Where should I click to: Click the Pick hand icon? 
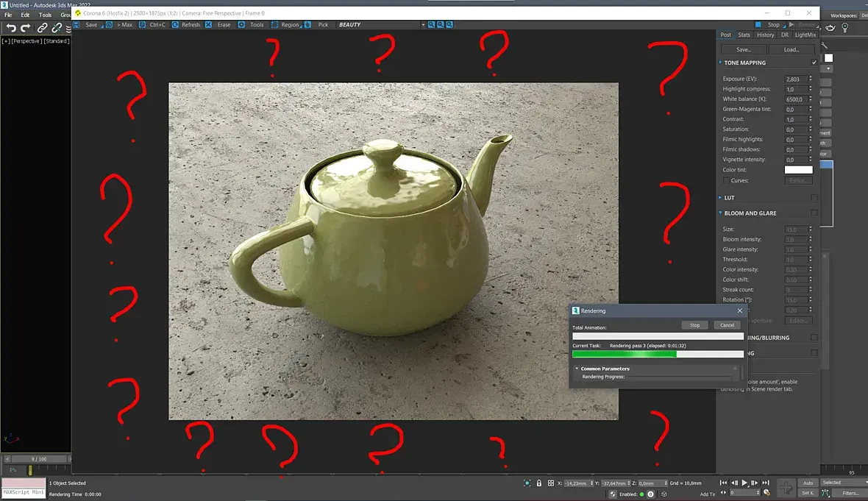click(307, 25)
